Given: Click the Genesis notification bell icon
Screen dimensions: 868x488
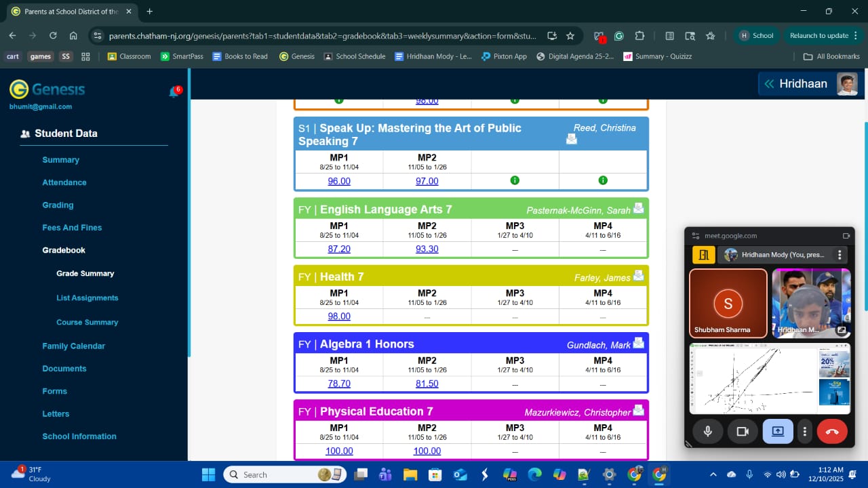Looking at the screenshot, I should pyautogui.click(x=174, y=93).
